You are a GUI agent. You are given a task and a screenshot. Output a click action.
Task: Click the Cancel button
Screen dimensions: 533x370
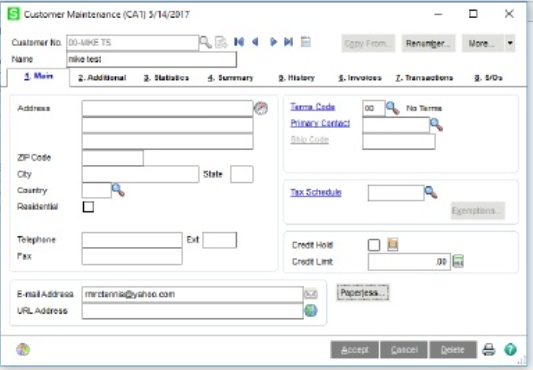tap(404, 350)
